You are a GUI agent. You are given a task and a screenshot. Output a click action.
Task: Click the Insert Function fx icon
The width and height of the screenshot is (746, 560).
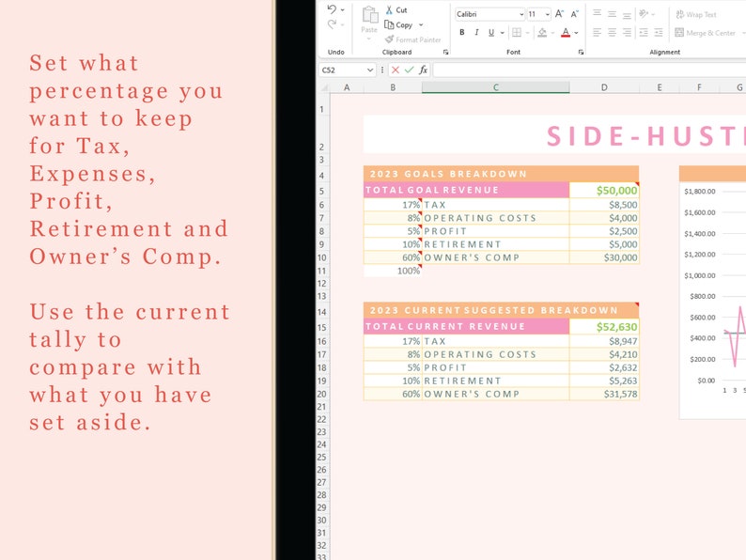pos(423,70)
